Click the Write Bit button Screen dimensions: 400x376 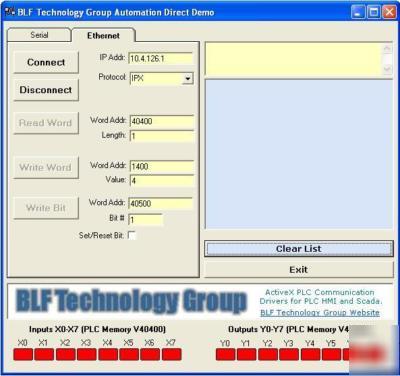(46, 208)
